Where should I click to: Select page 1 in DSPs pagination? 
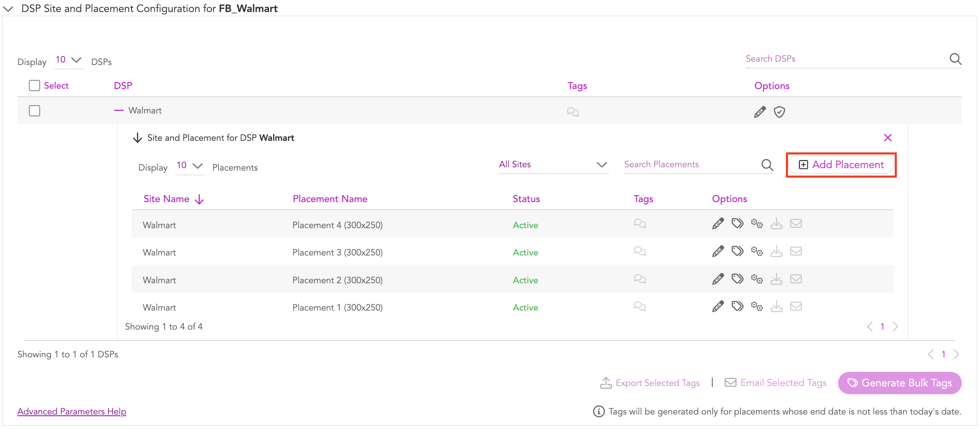point(944,354)
